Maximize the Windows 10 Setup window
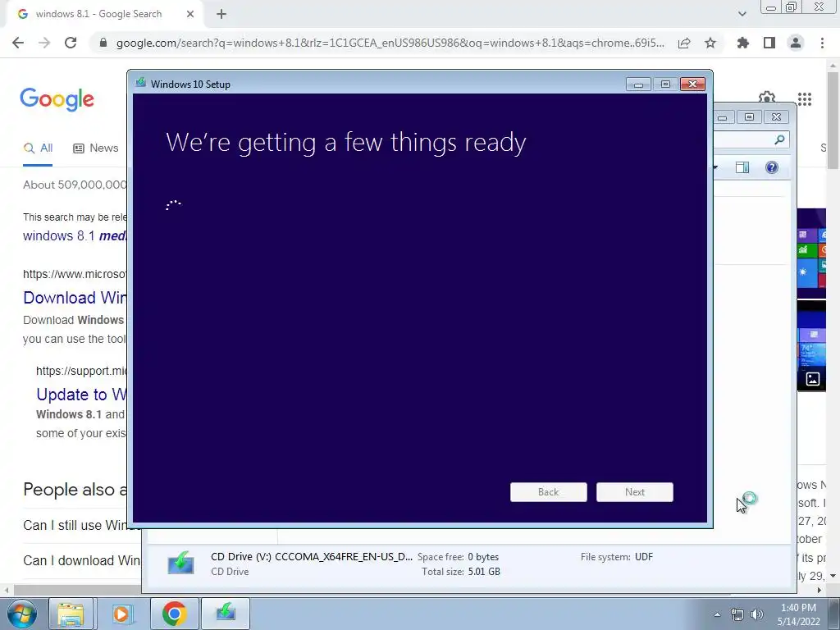The height and width of the screenshot is (630, 840). (664, 84)
